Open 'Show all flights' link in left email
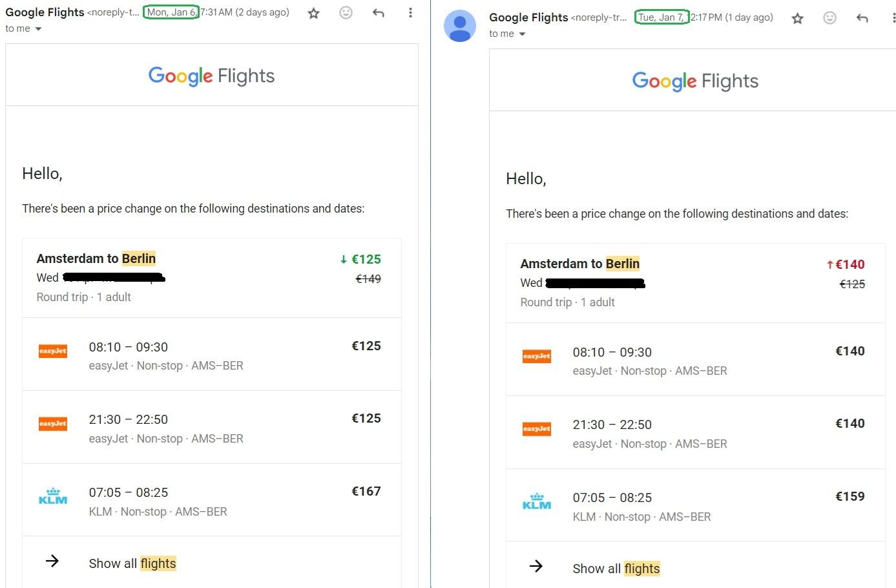The height and width of the screenshot is (588, 896). pyautogui.click(x=132, y=563)
